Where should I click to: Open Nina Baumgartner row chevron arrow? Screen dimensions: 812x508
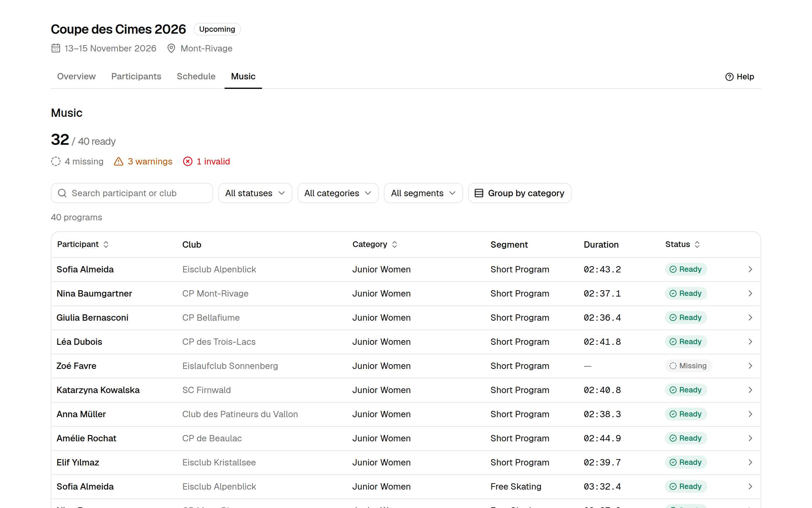tap(750, 294)
